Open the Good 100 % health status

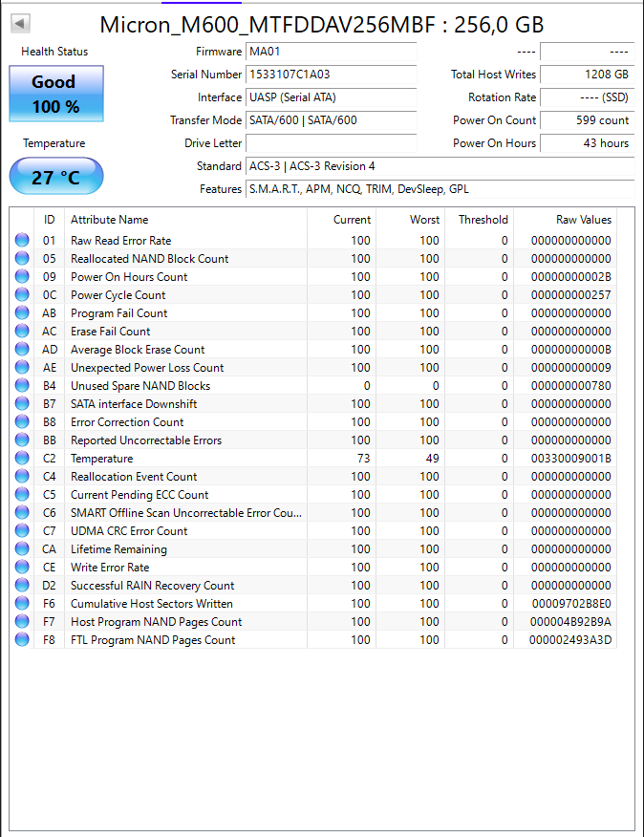click(x=56, y=94)
